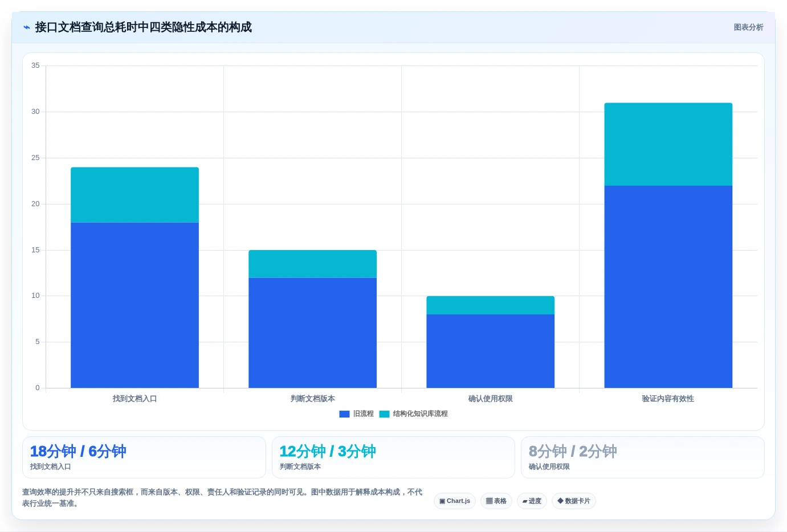Select the 进度 tag chip
787x532 pixels.
532,501
